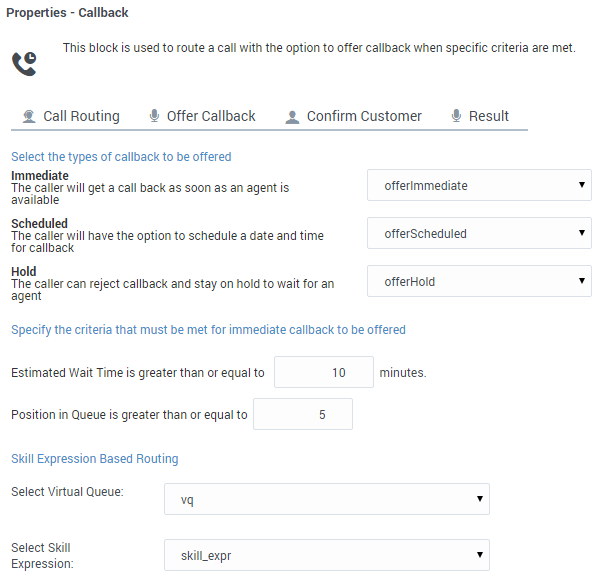Click the Skill Expression Based Routing heading
The width and height of the screenshot is (601, 583).
pos(95,459)
